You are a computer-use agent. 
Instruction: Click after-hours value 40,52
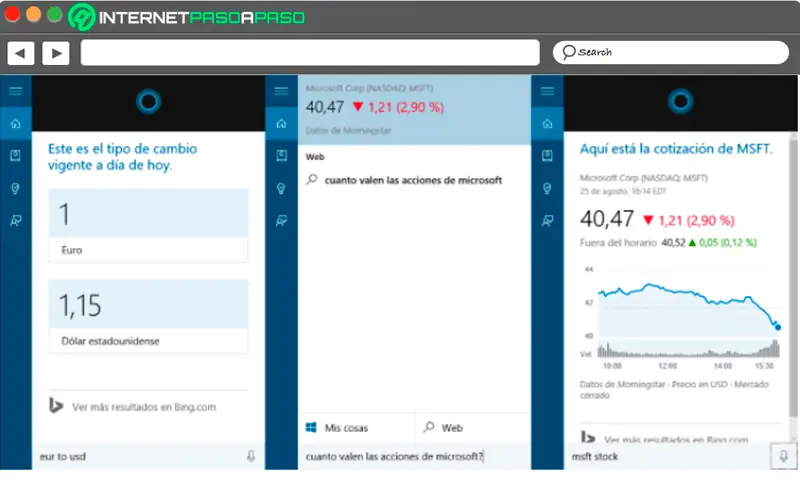[x=673, y=243]
